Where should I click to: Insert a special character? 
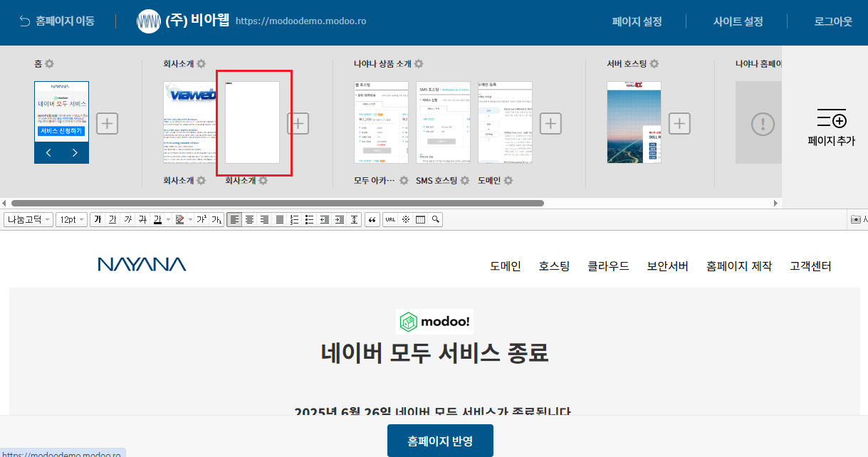coord(405,219)
